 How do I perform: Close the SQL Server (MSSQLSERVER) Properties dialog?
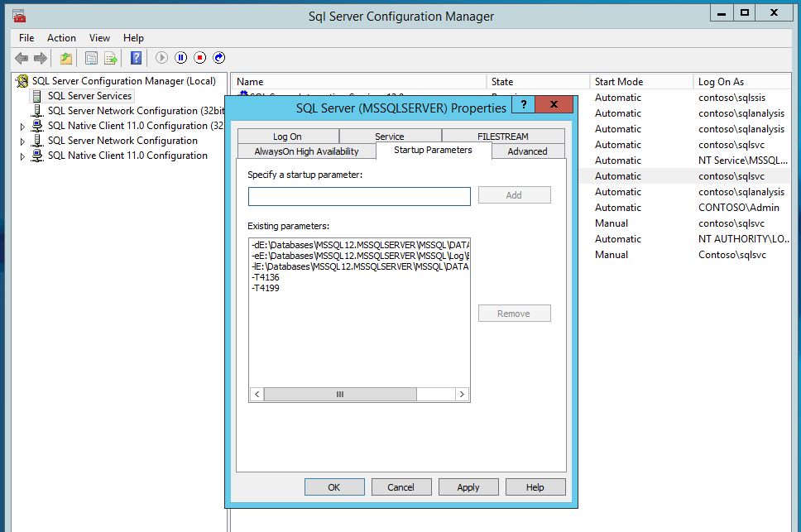554,104
